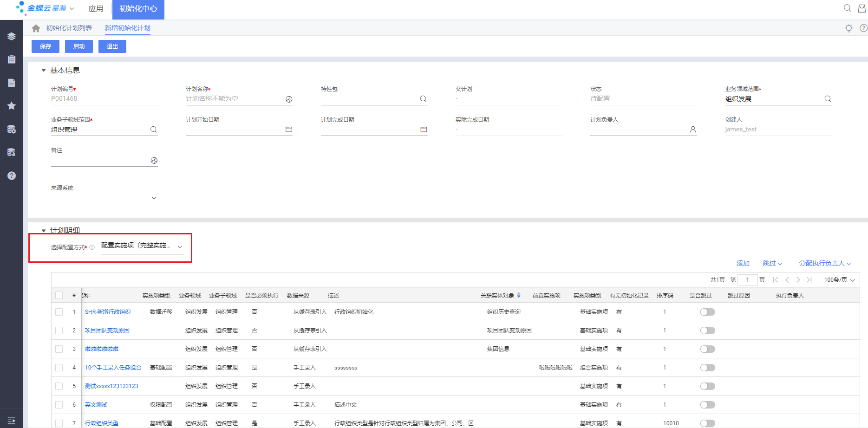
Task: Click the question mark help icon in sidebar
Action: point(12,175)
